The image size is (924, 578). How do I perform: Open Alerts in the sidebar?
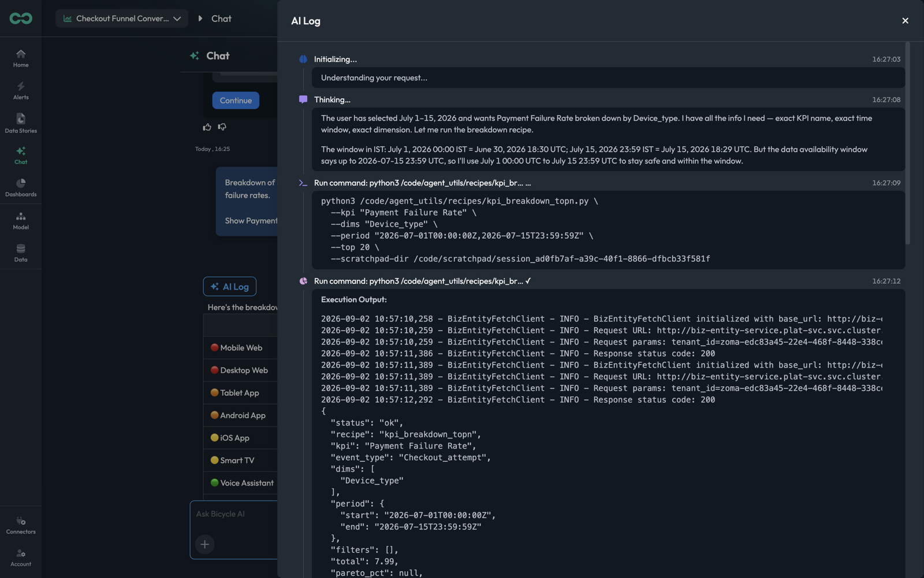[x=21, y=91]
